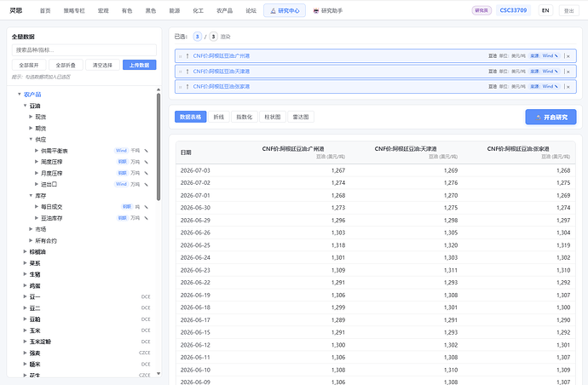Screen dimensions: 588x385
Task: Open the 策略专栏 navigation item
Action: [x=74, y=11]
